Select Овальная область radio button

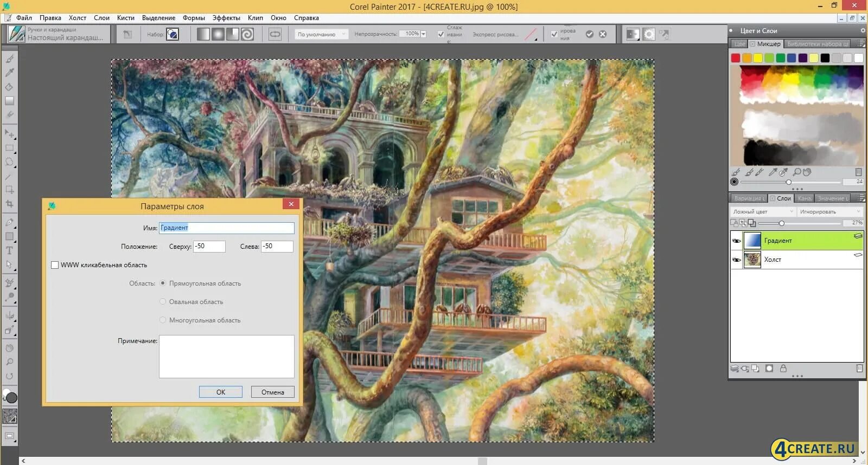click(163, 301)
